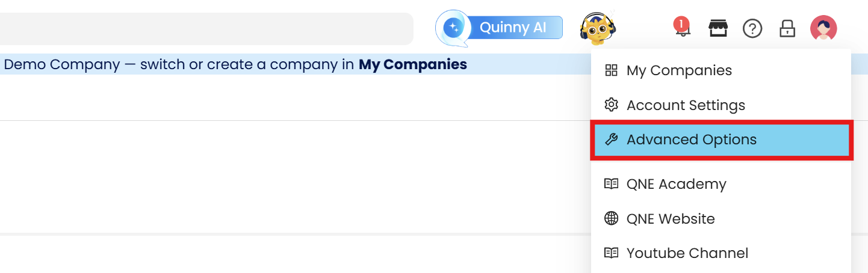The image size is (868, 273).
Task: Click the globe icon beside QNE Website
Action: pos(611,219)
